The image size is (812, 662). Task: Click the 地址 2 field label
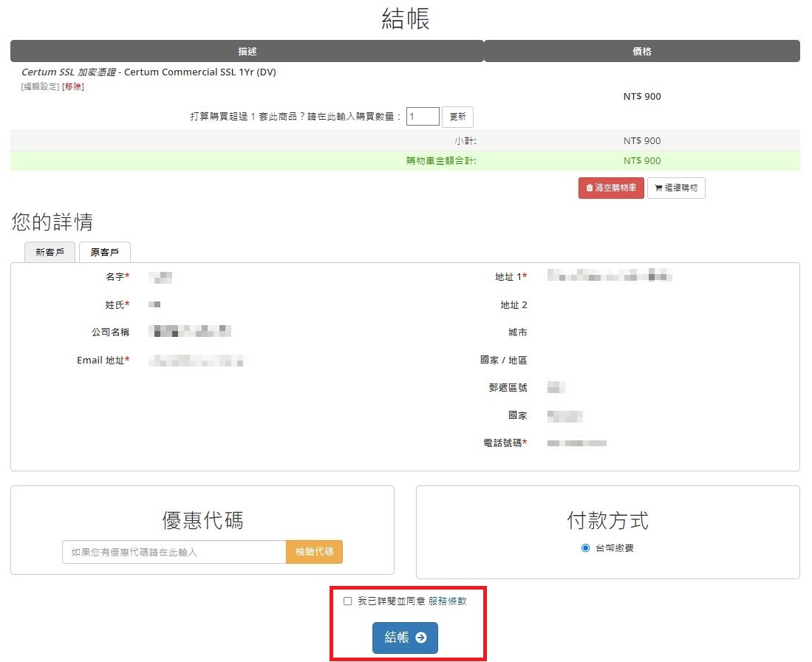(514, 304)
